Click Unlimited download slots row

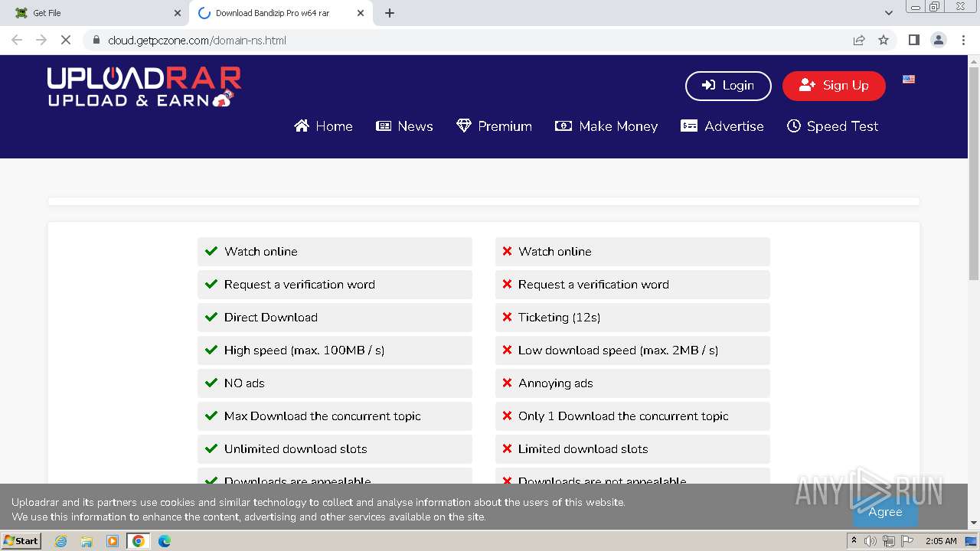point(335,449)
